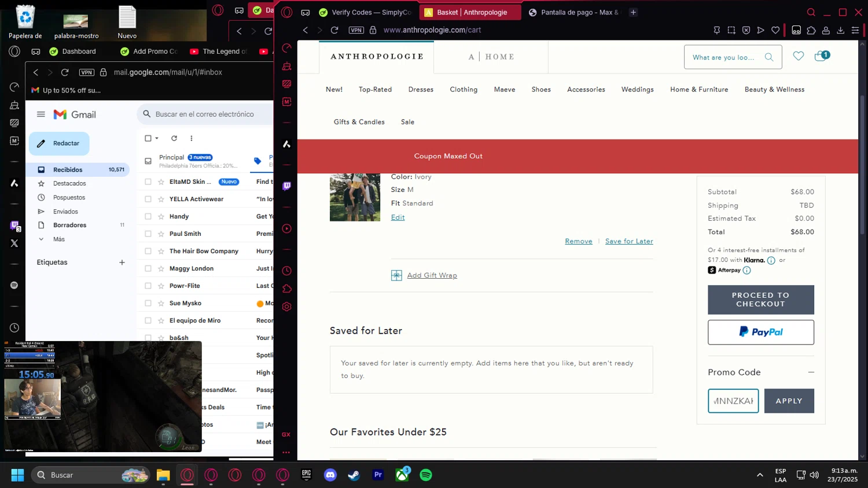Click Proceed to Checkout button
This screenshot has width=868, height=488.
click(761, 300)
